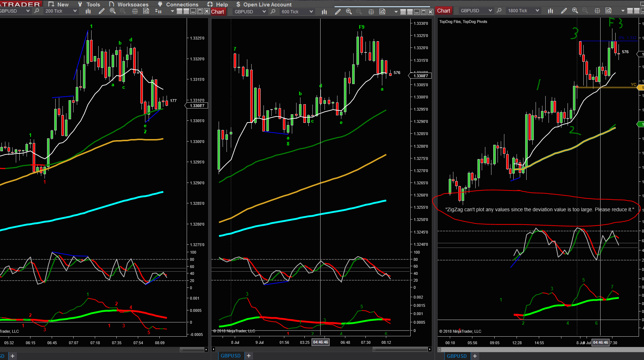Click the horizontal scrollbar thumb of 600 Tick chart
Viewport: 644px width, 360px height.
click(x=400, y=349)
